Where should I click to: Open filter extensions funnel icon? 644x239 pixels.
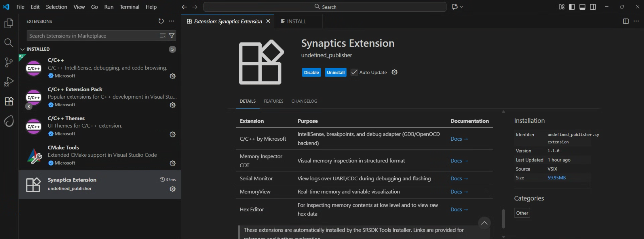click(x=172, y=36)
